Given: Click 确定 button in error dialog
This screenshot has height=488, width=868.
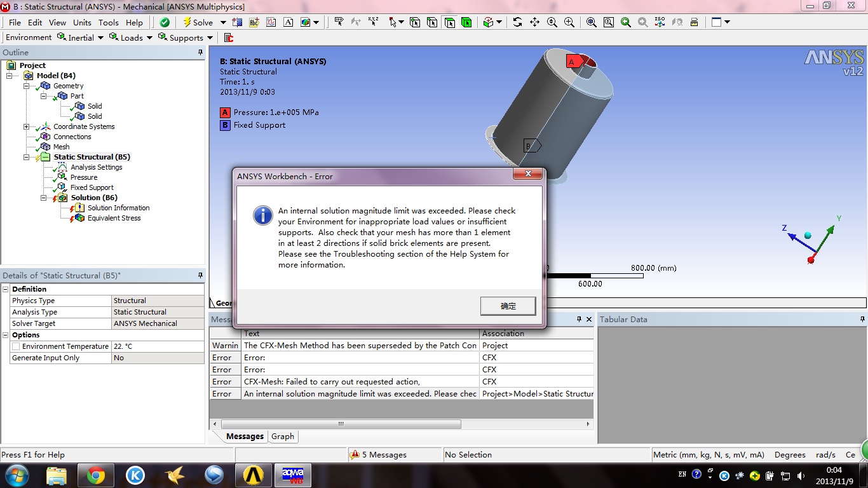Looking at the screenshot, I should point(508,306).
